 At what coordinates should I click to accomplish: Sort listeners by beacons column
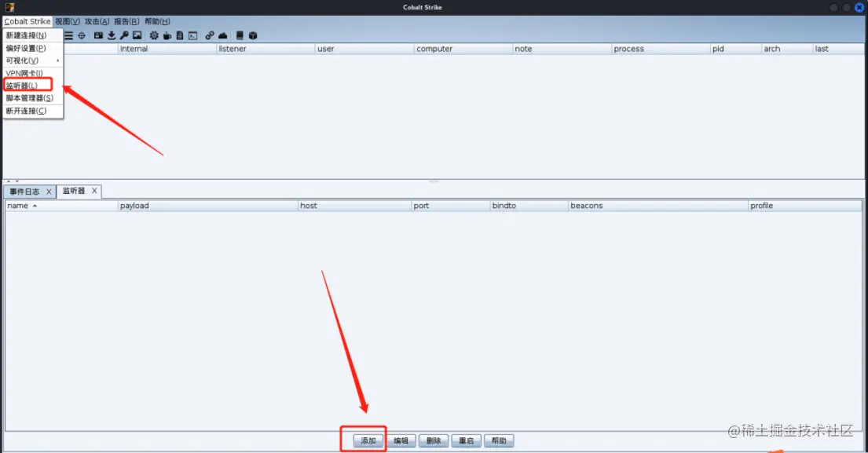pyautogui.click(x=658, y=206)
